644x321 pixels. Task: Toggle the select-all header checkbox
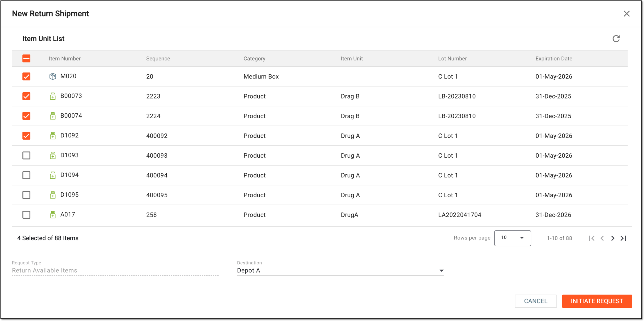[x=26, y=58]
